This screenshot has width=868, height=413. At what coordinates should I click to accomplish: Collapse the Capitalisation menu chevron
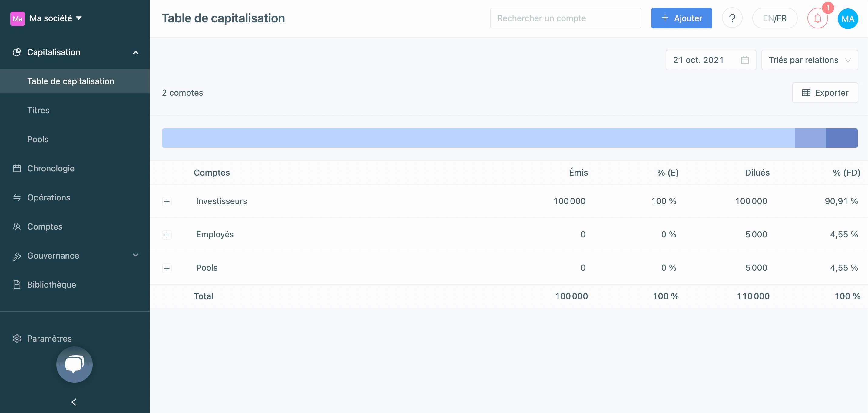tap(136, 53)
